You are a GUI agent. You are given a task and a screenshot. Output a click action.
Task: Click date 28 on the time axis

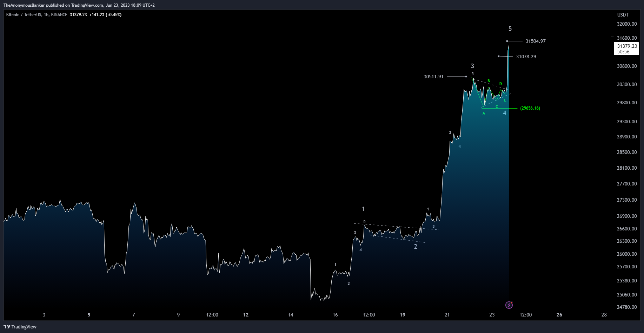[x=604, y=315]
